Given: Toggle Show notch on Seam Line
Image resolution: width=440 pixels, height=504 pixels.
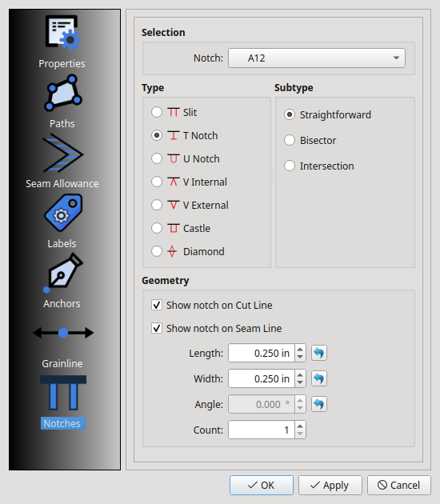Looking at the screenshot, I should [x=157, y=328].
